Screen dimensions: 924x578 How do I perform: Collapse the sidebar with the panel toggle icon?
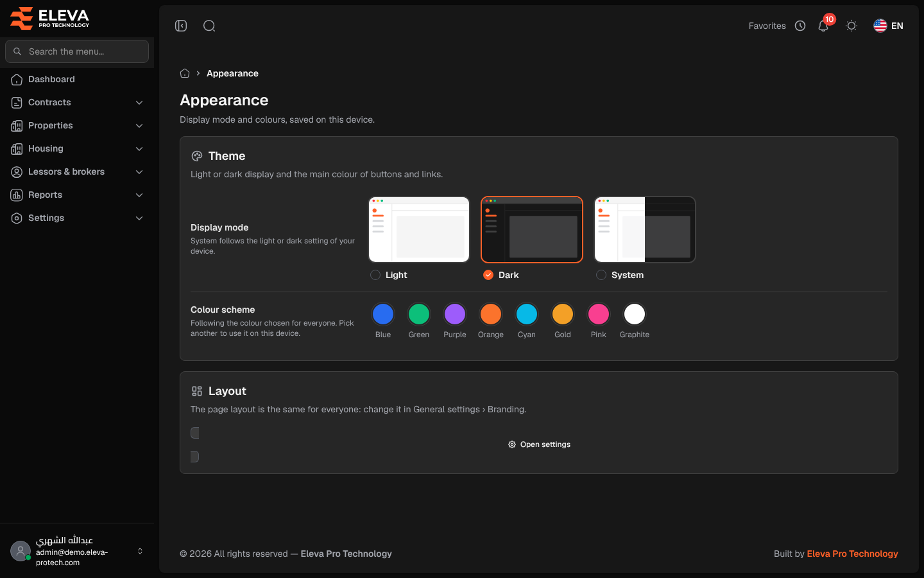[181, 26]
